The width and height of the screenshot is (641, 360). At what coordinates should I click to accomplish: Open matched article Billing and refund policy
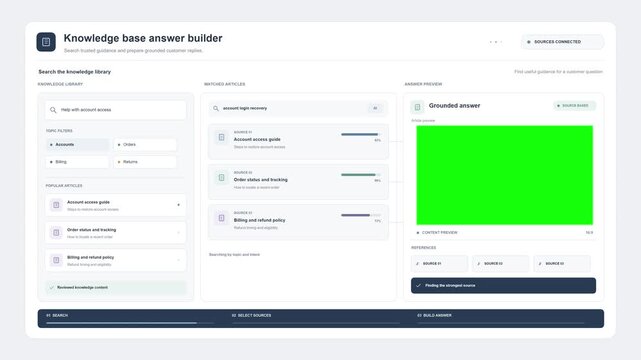(x=298, y=222)
